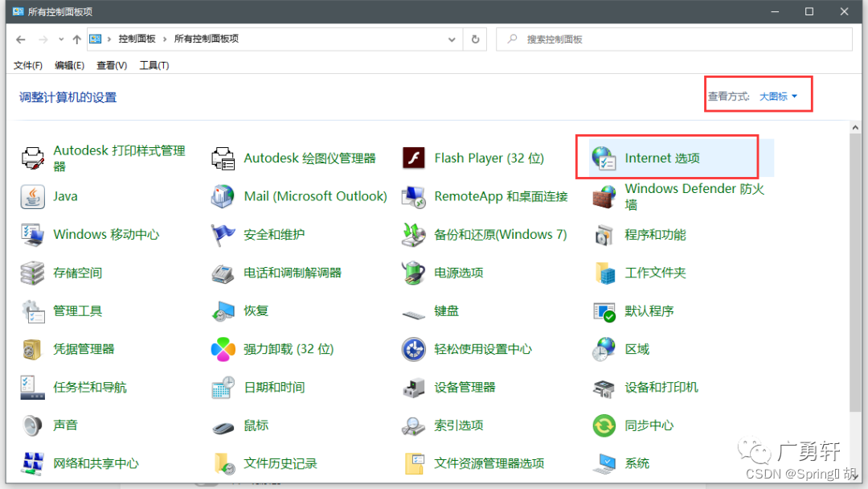Image resolution: width=868 pixels, height=489 pixels.
Task: Click the 存储空间 drives icon
Action: (33, 273)
